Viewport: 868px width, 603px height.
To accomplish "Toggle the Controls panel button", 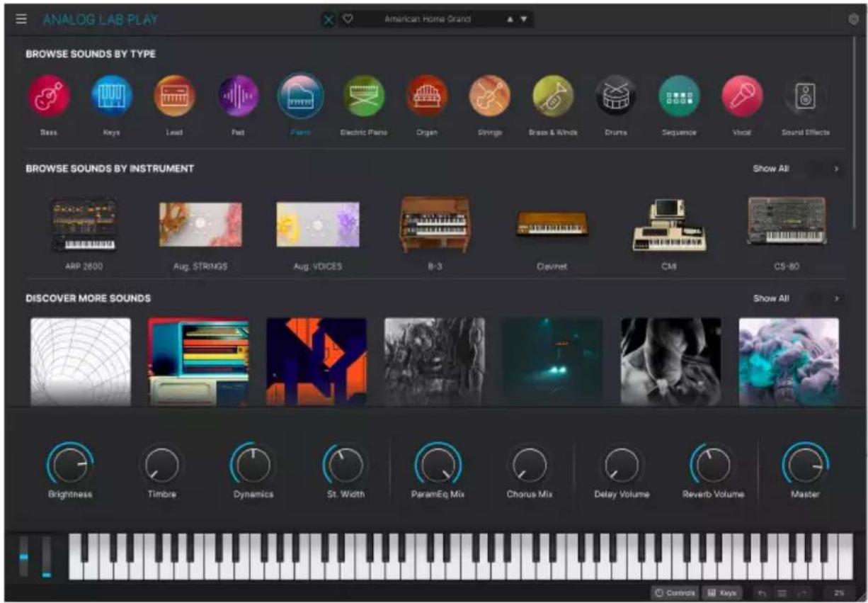I will [x=675, y=592].
